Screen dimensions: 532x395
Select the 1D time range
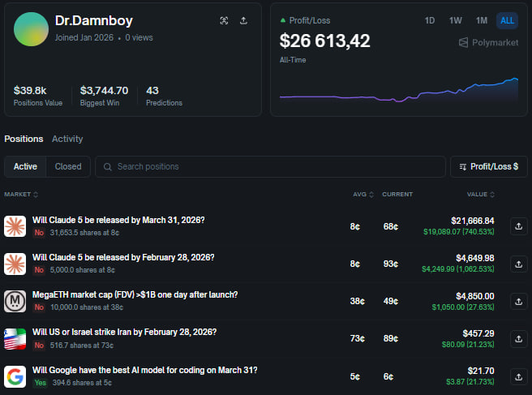coord(430,21)
